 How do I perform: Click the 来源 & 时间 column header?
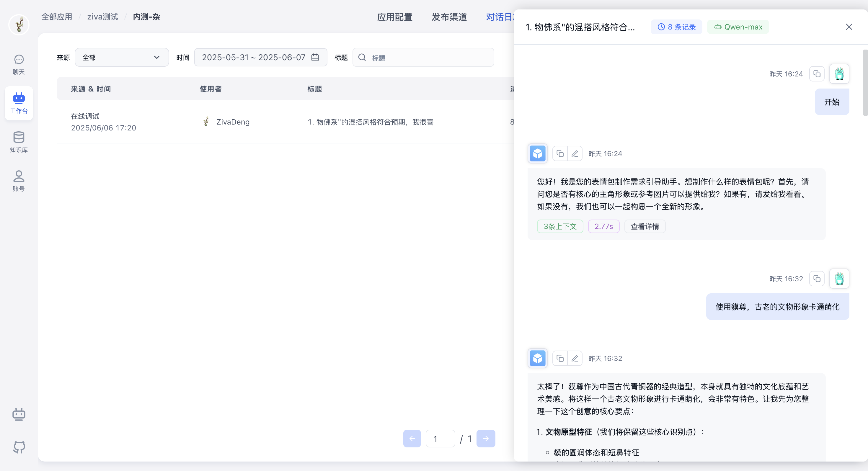91,89
